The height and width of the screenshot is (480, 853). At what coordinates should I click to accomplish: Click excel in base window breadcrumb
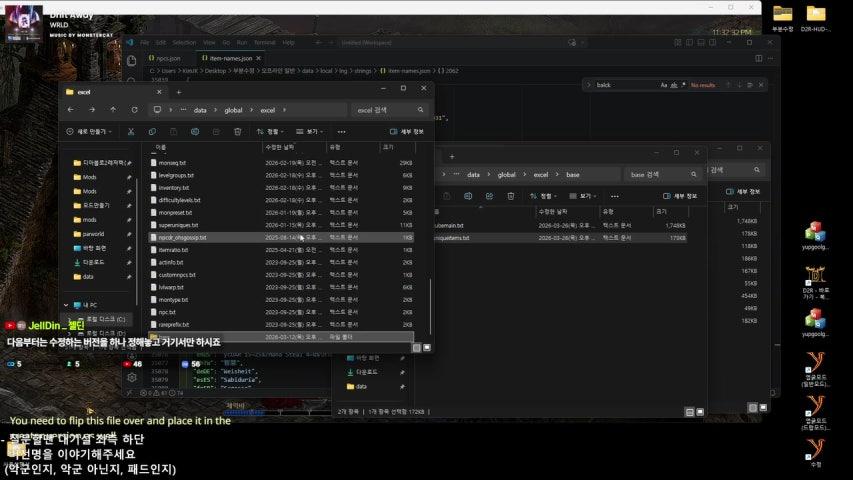[x=541, y=175]
